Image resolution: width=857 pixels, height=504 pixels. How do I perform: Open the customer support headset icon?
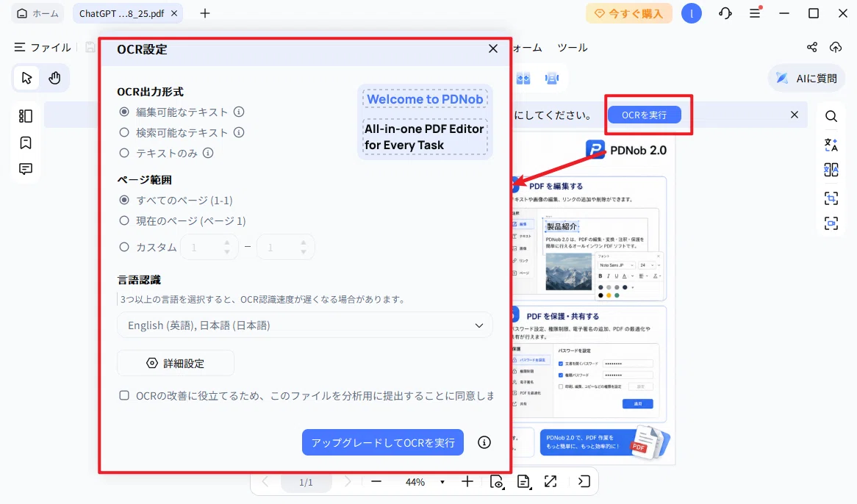(x=725, y=14)
